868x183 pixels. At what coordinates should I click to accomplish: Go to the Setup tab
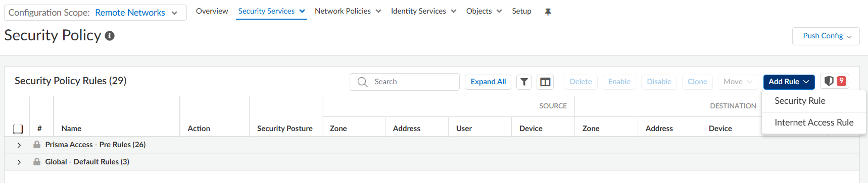click(521, 11)
